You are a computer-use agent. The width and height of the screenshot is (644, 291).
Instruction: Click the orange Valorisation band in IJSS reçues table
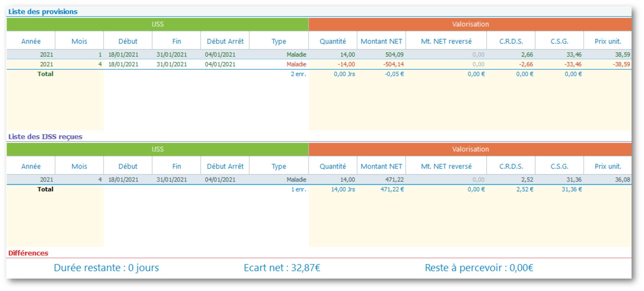(470, 149)
